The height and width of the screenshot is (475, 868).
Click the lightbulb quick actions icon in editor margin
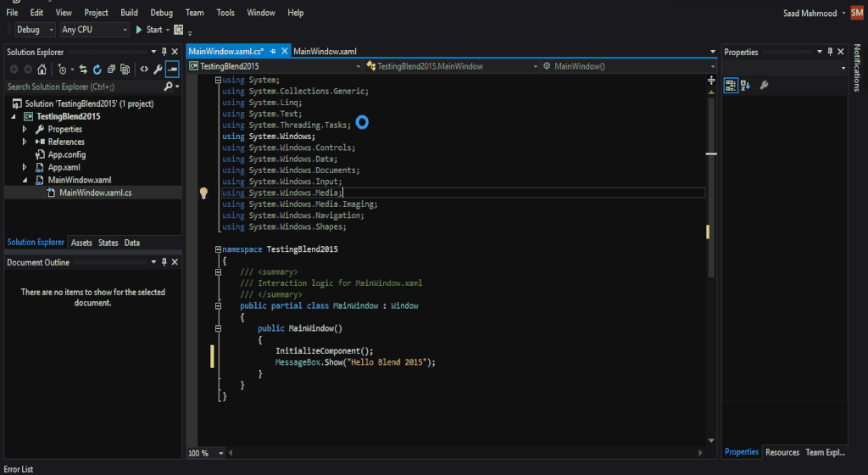coord(203,193)
